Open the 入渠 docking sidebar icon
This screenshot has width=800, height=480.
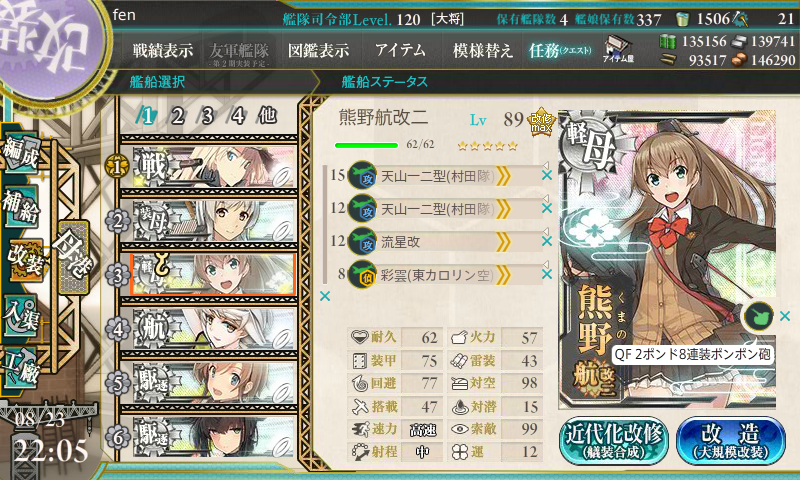click(x=21, y=316)
